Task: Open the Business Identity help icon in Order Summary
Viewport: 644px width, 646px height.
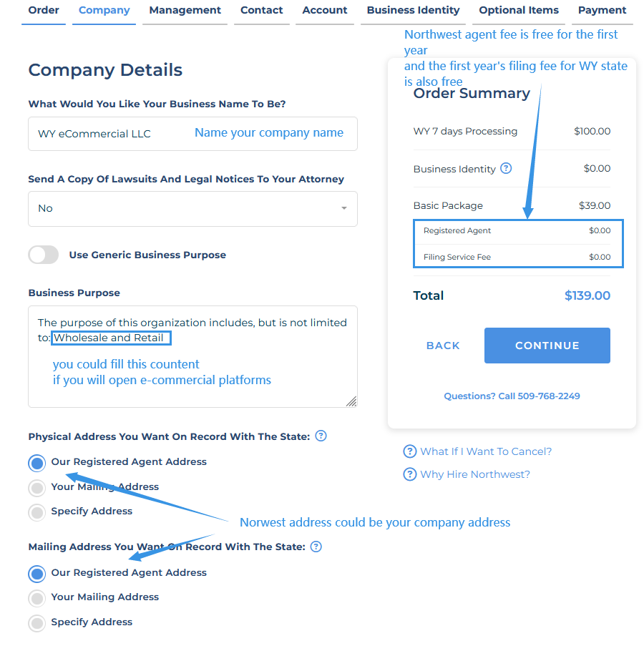Action: pos(506,169)
